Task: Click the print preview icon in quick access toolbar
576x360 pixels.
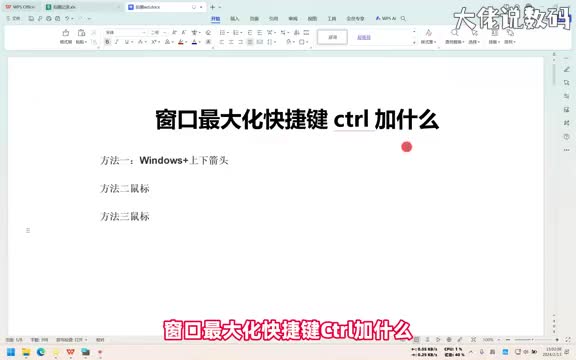Action: click(x=57, y=18)
